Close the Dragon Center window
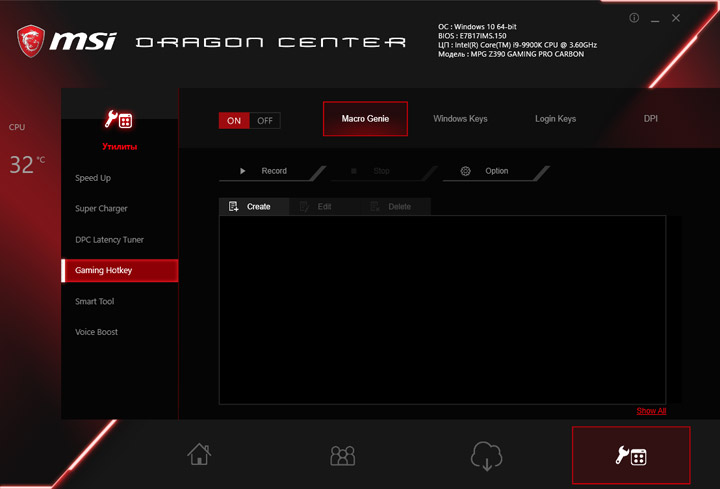Viewport: 720px width, 489px height. 676,18
